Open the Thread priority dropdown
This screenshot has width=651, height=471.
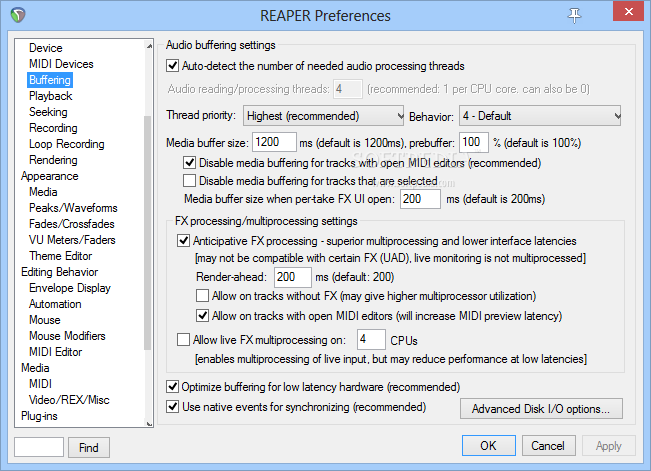click(x=323, y=116)
